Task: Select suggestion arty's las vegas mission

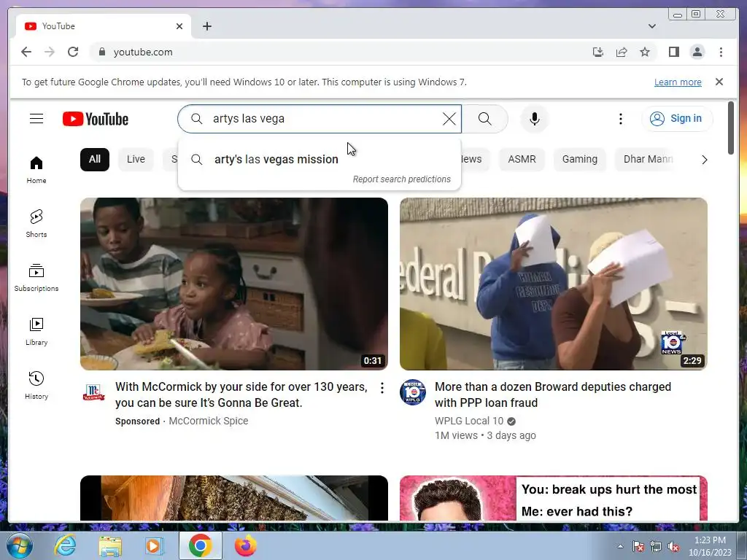Action: [320, 159]
